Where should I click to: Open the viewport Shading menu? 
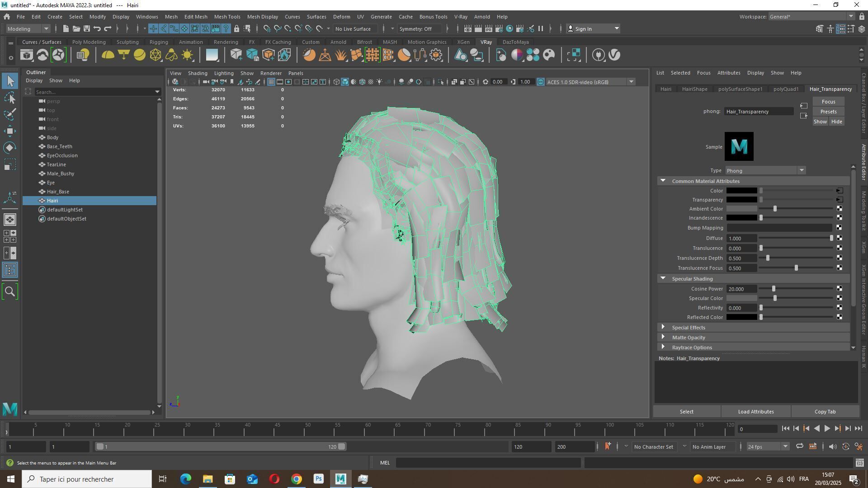[x=198, y=73]
